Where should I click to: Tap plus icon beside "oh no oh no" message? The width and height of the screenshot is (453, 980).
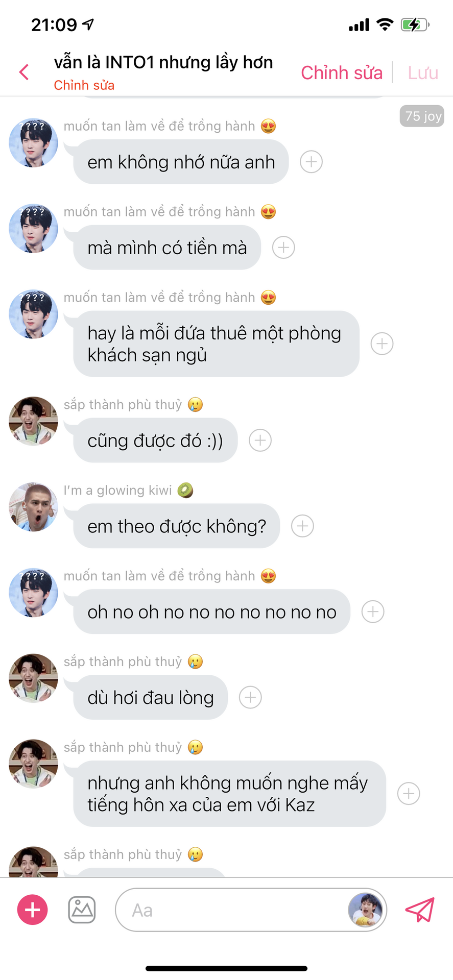(373, 612)
